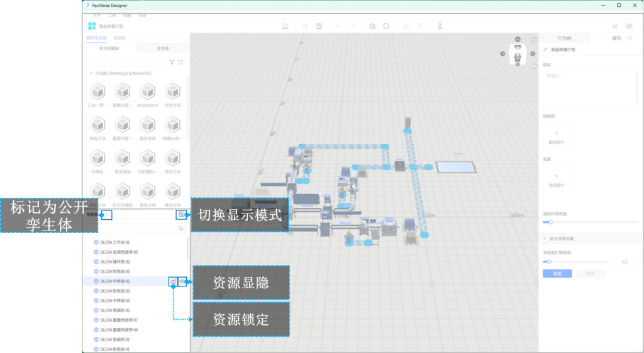Click the base map select image box
This screenshot has height=353, width=644.
click(557, 178)
